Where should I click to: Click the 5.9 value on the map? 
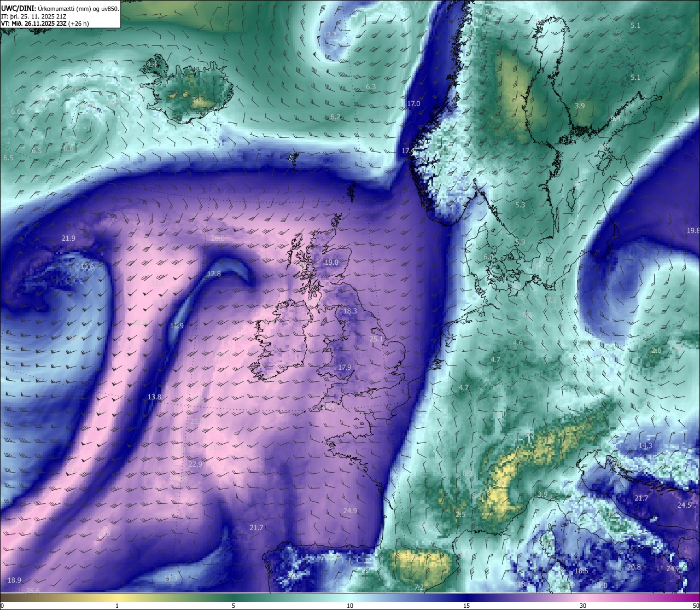(x=520, y=242)
